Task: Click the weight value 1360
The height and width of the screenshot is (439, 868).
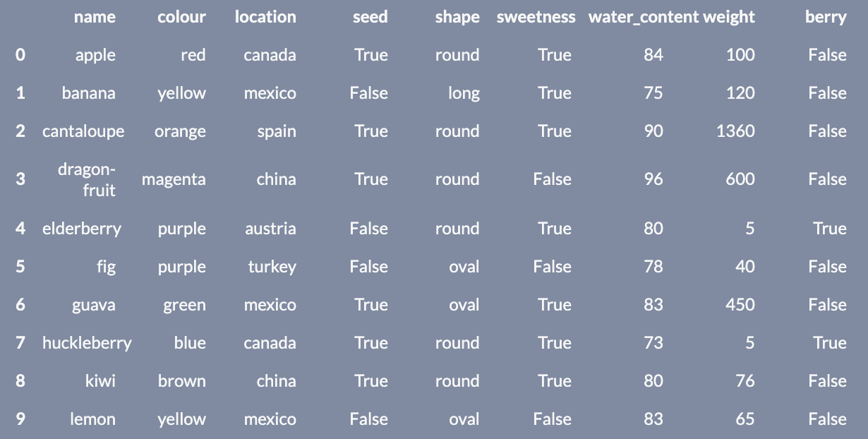Action: coord(735,131)
